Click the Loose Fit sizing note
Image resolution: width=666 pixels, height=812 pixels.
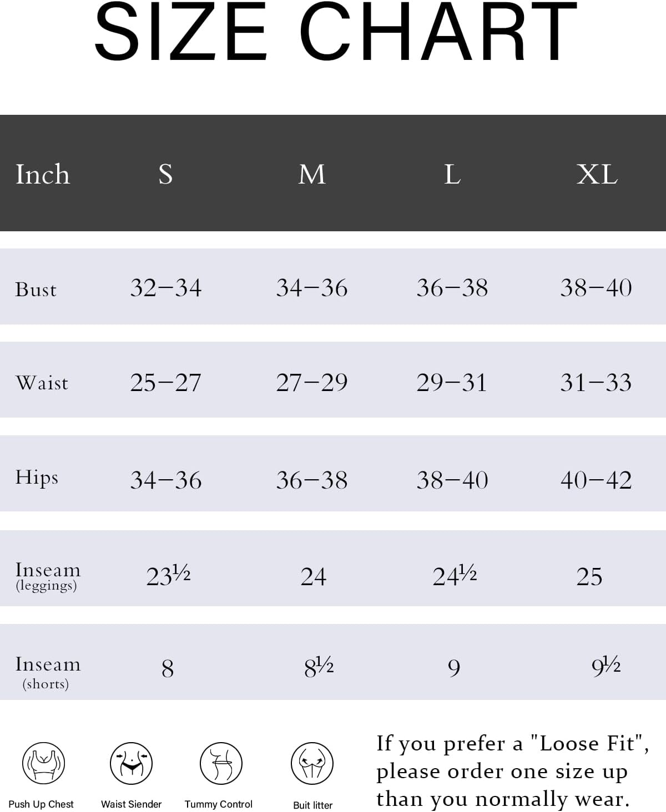pyautogui.click(x=513, y=771)
